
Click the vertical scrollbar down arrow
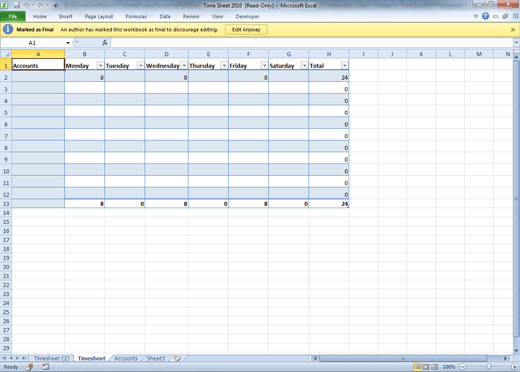click(516, 351)
